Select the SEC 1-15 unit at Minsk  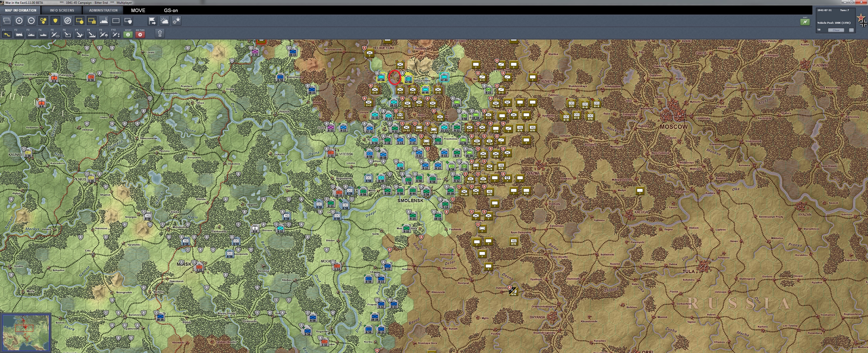point(199,268)
